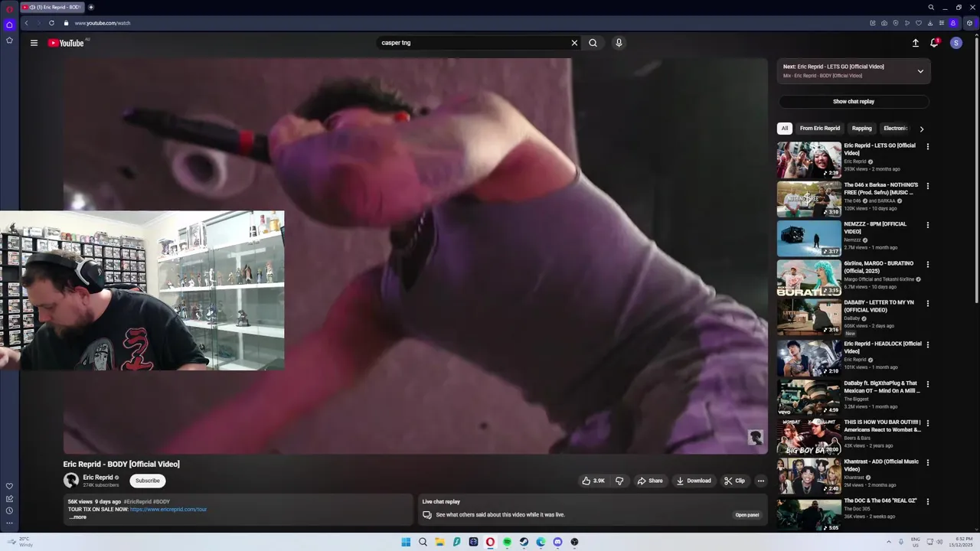Open options for 6ix9ine BURATINO video

click(928, 264)
